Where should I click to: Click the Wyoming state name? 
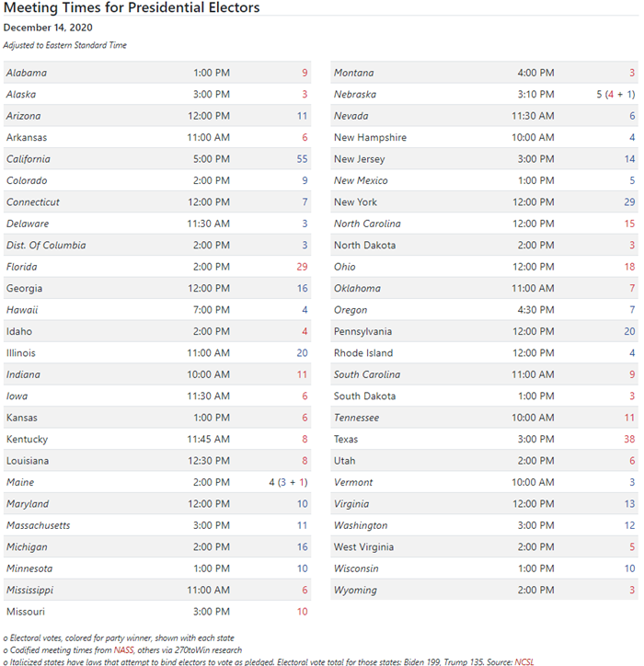(355, 590)
